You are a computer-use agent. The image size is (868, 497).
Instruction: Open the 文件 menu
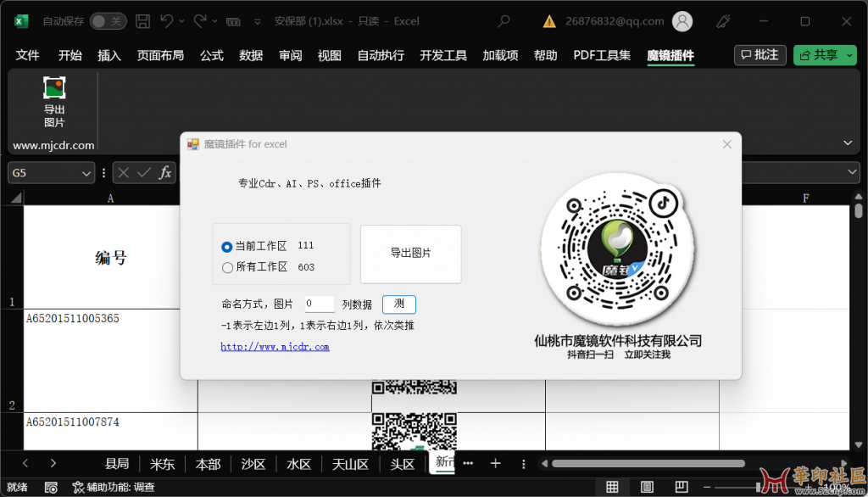pyautogui.click(x=27, y=55)
